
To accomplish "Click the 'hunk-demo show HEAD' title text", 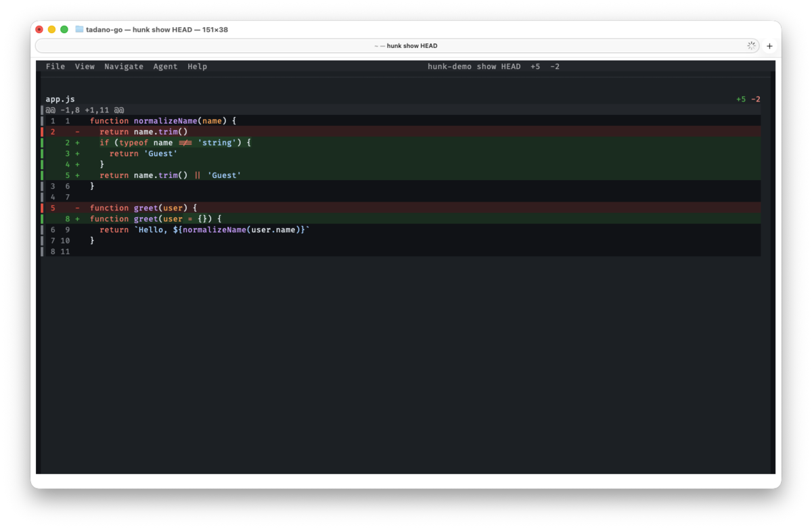I will click(x=474, y=66).
